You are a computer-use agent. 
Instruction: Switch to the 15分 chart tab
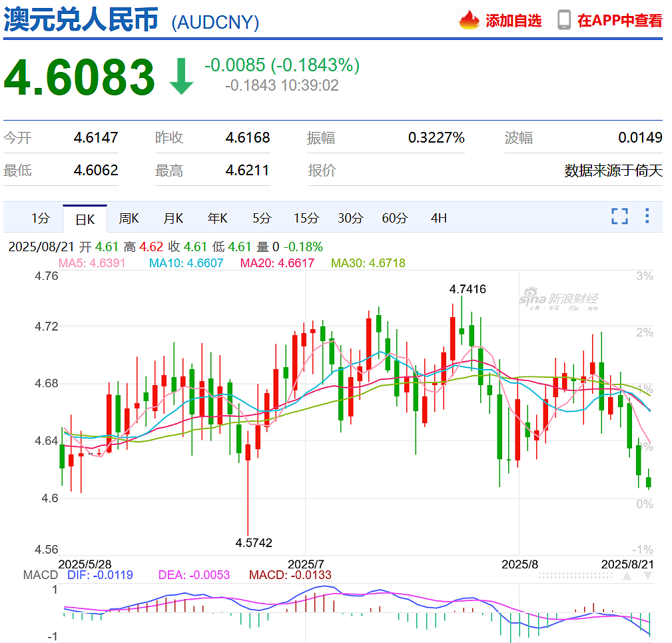pyautogui.click(x=306, y=218)
